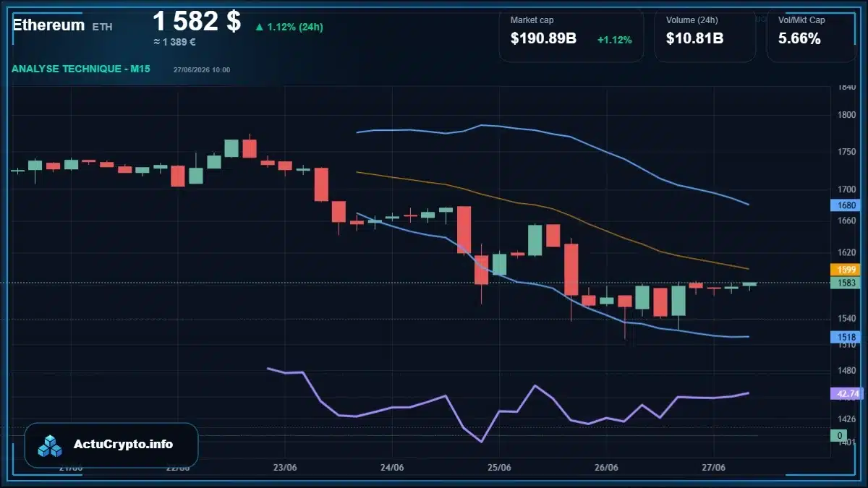Click the ≈ 1 389 € euro conversion
This screenshot has width=868, height=488.
tap(174, 42)
